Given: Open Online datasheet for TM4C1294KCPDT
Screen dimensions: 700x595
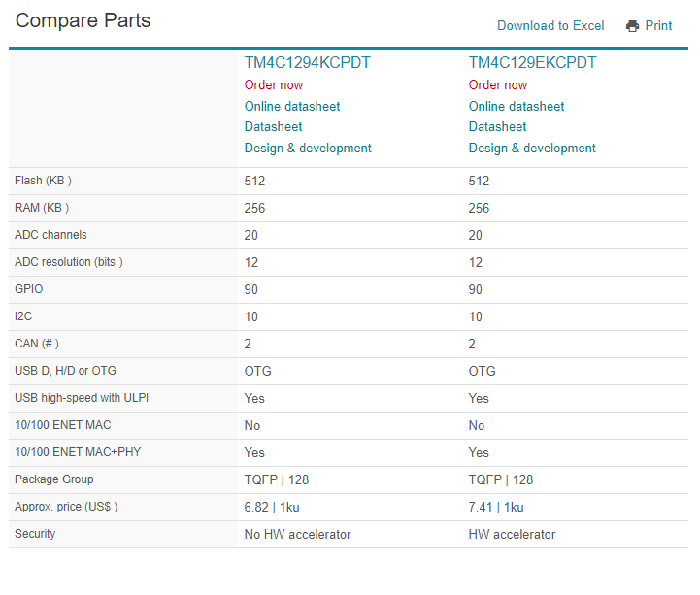Looking at the screenshot, I should pos(292,106).
